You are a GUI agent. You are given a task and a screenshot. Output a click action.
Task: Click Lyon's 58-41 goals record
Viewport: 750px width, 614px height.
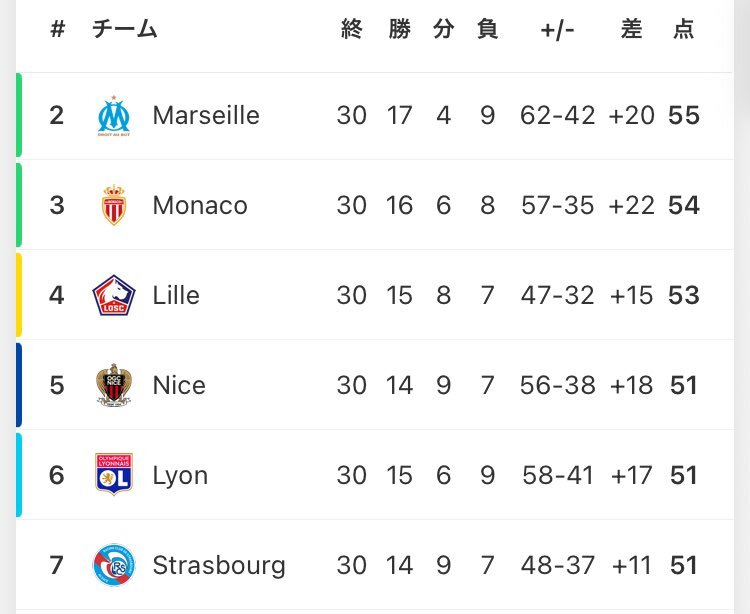pos(558,475)
